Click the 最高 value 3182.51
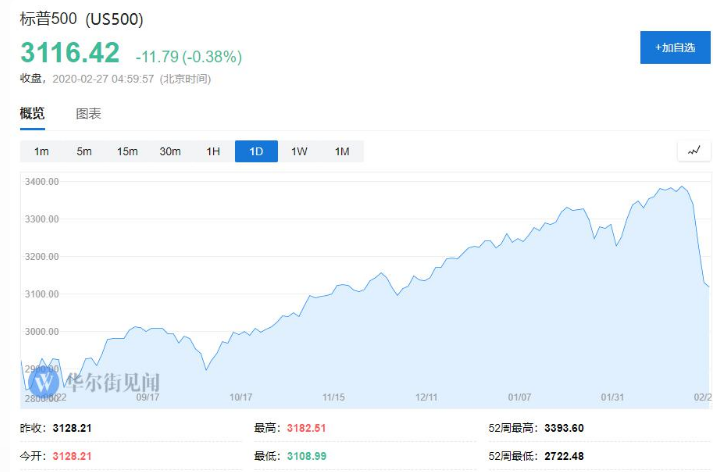 point(306,428)
